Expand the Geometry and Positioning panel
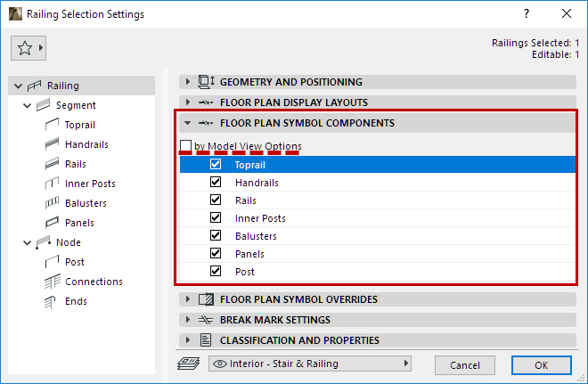The width and height of the screenshot is (588, 384). 188,82
